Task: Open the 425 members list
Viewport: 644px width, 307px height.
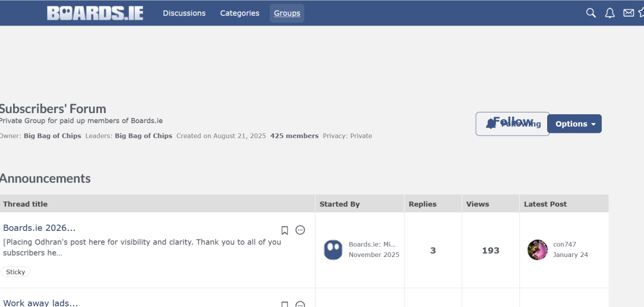Action: [295, 136]
